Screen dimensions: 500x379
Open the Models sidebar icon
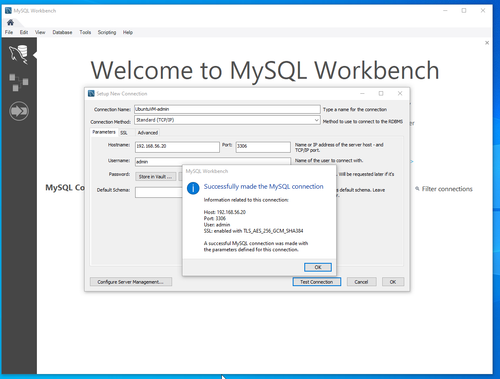[x=18, y=82]
